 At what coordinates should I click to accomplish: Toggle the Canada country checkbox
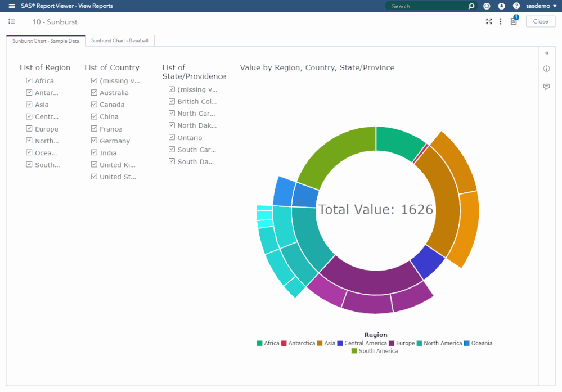(x=94, y=105)
